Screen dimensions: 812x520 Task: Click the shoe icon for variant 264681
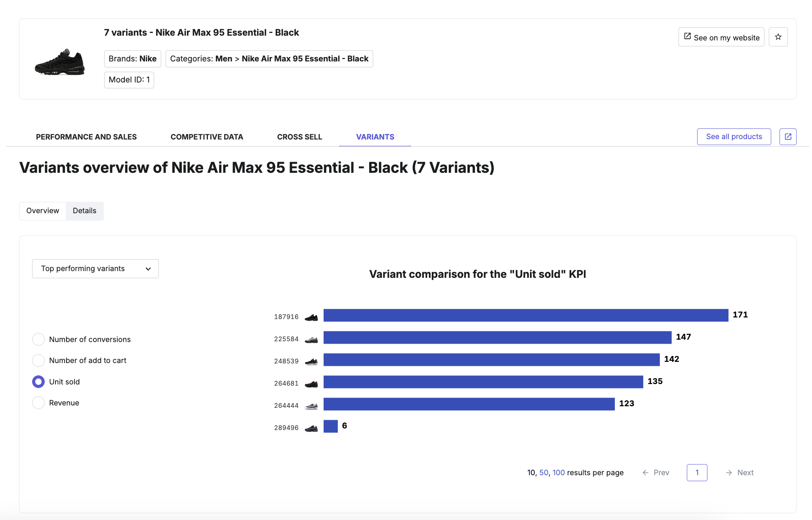(311, 384)
